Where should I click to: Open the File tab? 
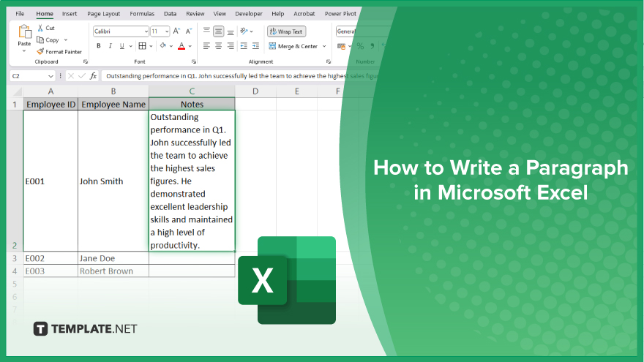click(x=20, y=14)
